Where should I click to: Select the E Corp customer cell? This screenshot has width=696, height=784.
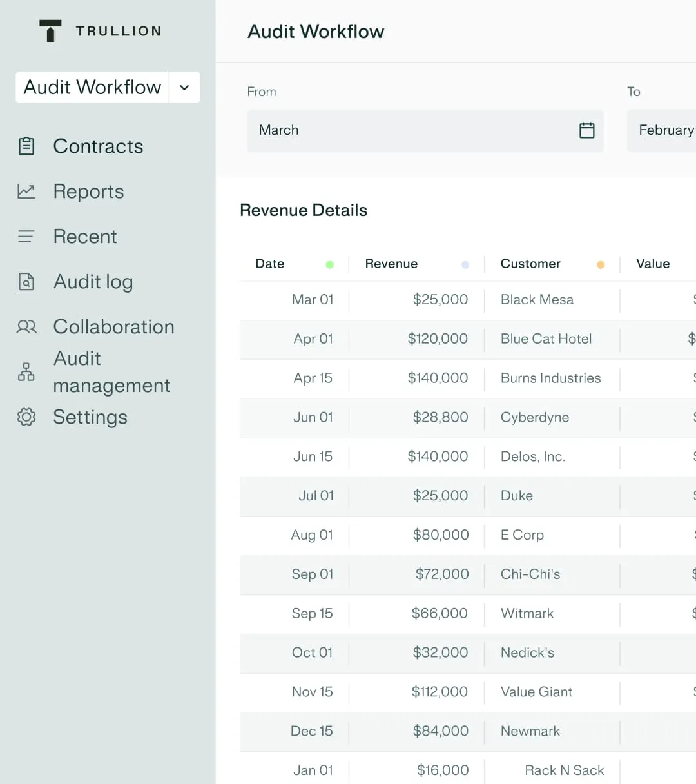click(x=522, y=535)
